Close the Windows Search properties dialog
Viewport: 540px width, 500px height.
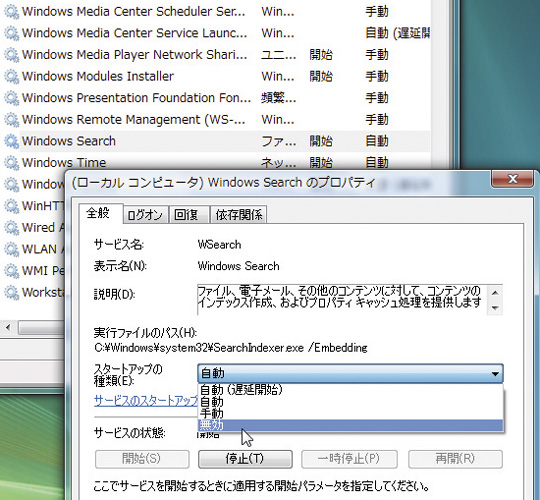[513, 179]
